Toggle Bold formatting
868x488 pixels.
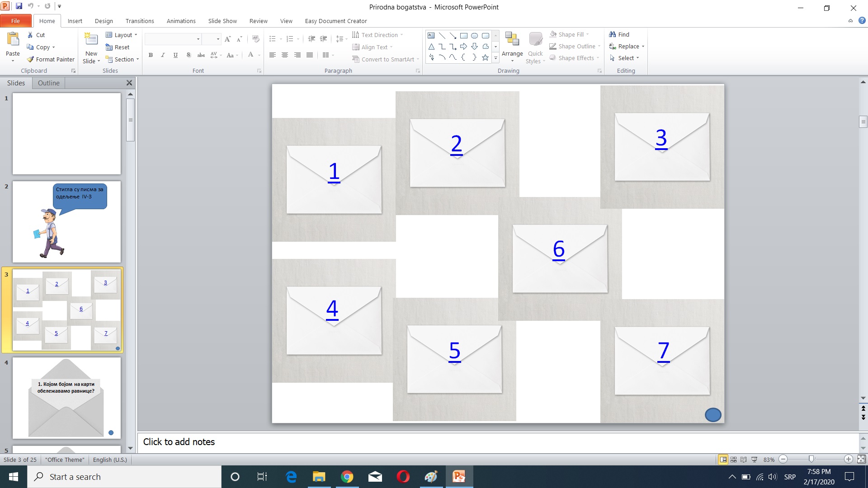151,55
